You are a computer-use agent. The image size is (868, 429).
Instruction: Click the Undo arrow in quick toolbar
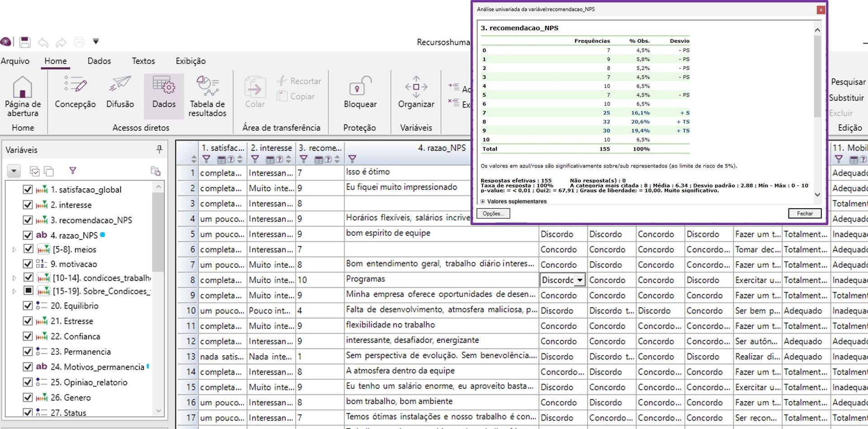click(43, 43)
